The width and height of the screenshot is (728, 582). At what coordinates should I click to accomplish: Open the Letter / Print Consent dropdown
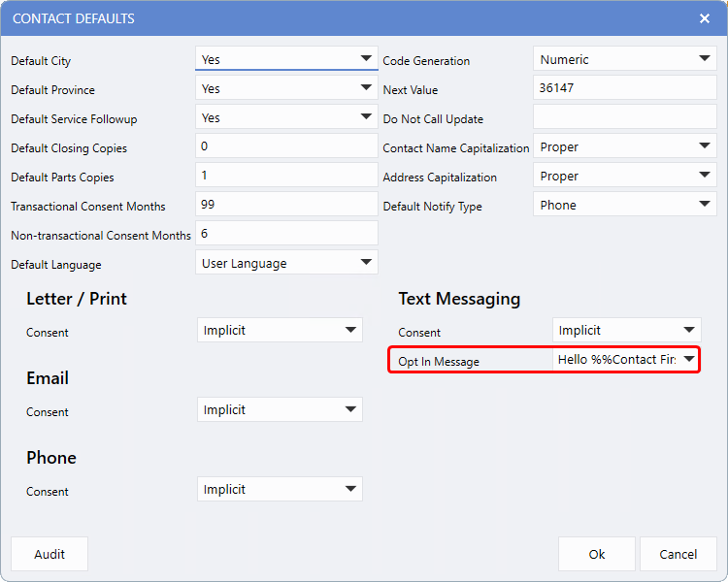(280, 331)
